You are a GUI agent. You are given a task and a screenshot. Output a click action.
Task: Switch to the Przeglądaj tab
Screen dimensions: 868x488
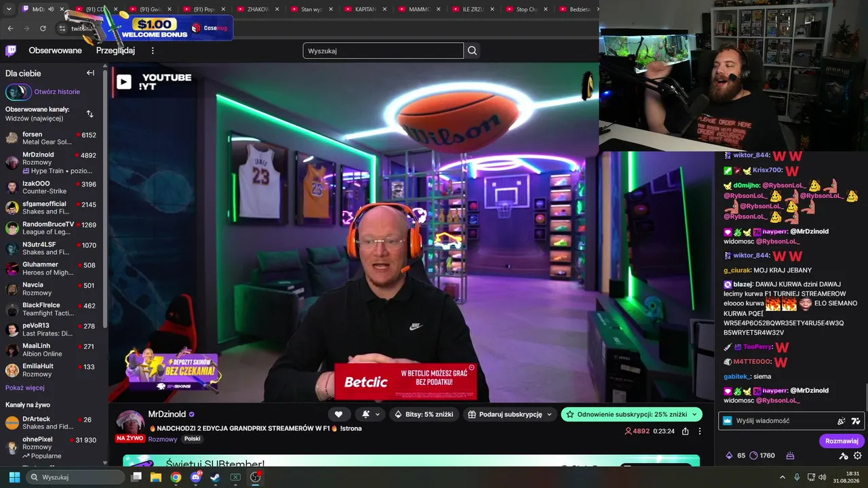pyautogui.click(x=115, y=51)
